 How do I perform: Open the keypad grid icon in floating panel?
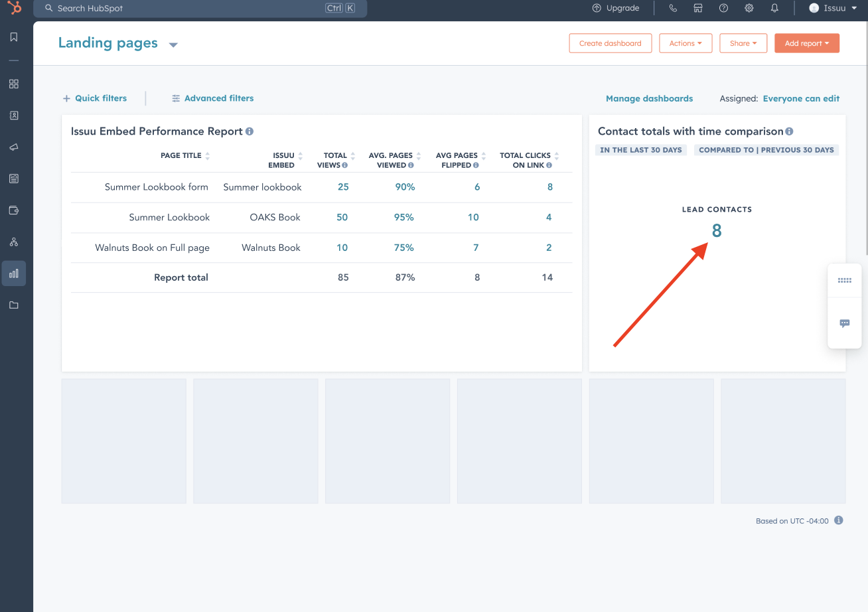845,281
